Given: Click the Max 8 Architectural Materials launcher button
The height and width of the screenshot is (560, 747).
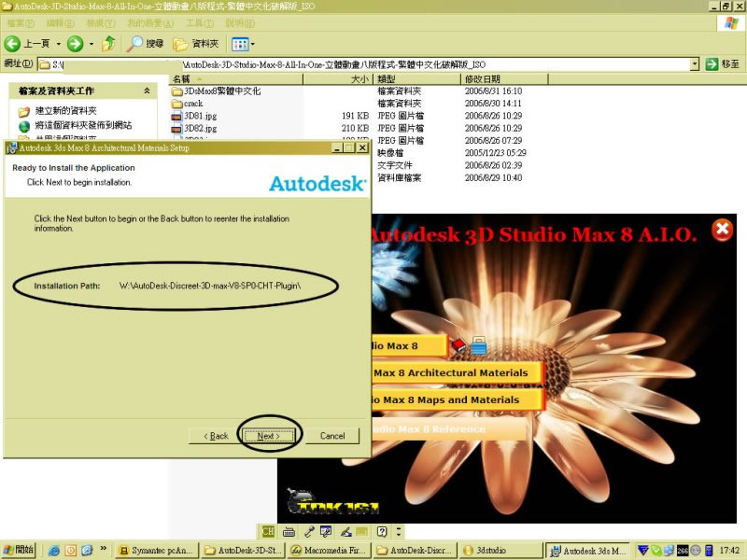Looking at the screenshot, I should tap(458, 372).
